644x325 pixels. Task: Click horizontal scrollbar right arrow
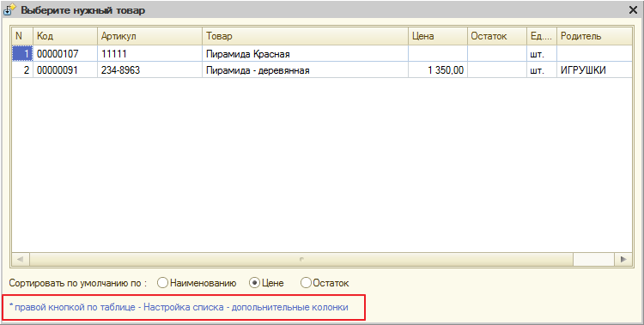click(x=623, y=259)
